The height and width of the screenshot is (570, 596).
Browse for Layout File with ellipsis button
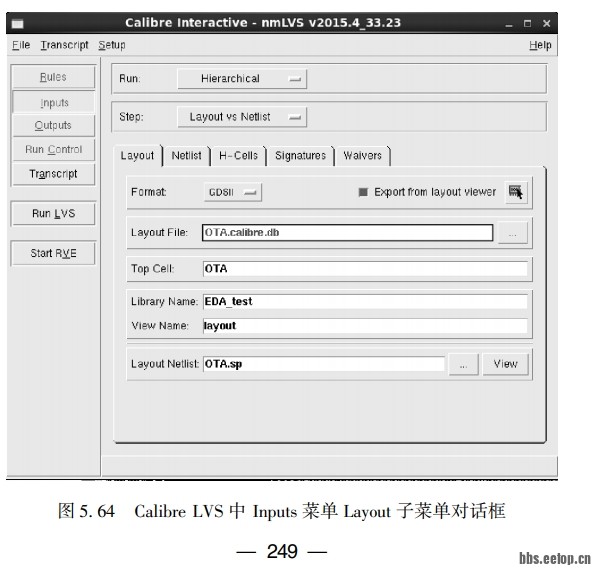(512, 233)
